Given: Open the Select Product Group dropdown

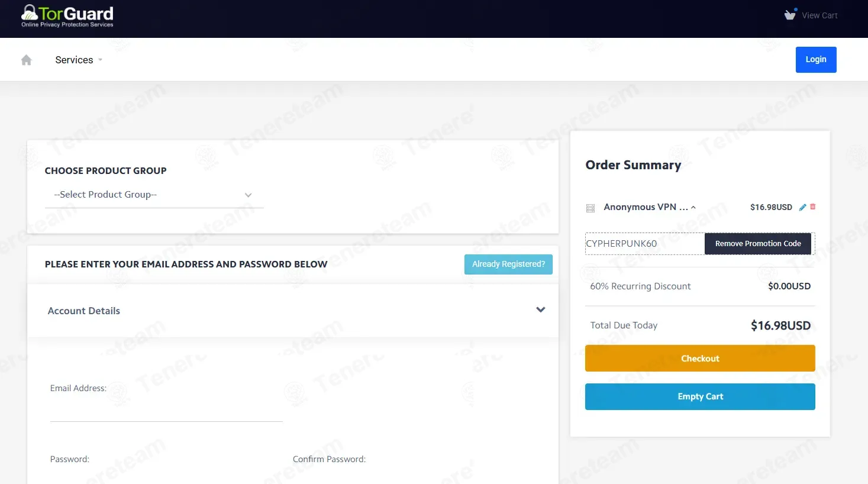Looking at the screenshot, I should 154,195.
